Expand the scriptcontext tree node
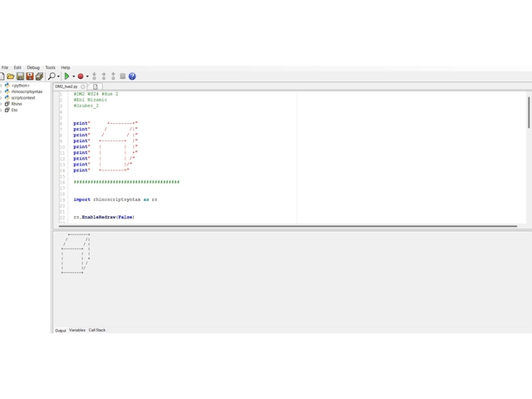Image resolution: width=532 pixels, height=399 pixels. point(1,98)
